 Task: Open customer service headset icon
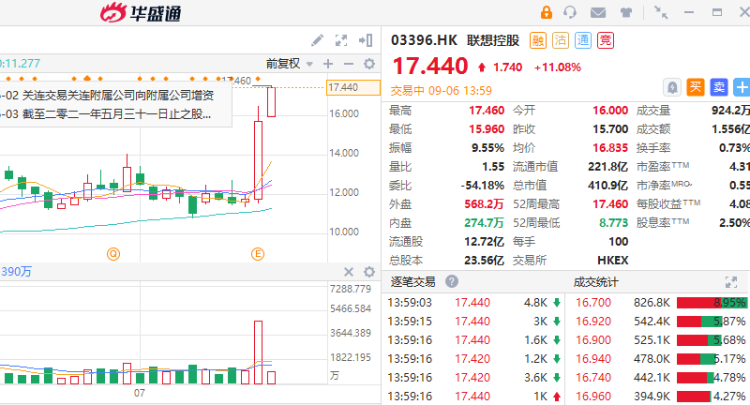point(570,12)
